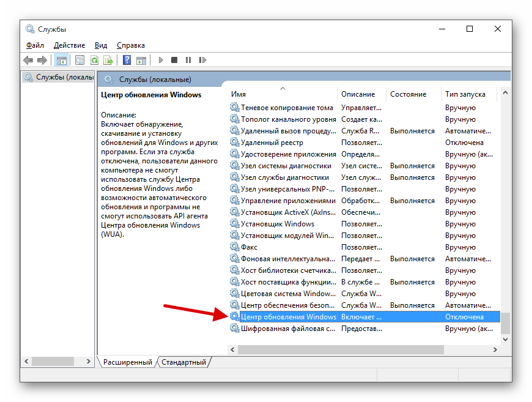Open the Файл menu
Screen dimensions: 532x402
(35, 45)
